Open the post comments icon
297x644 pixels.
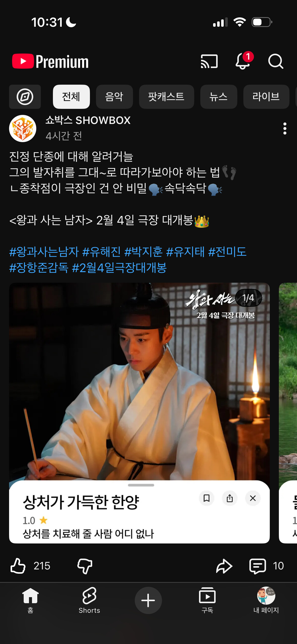[x=257, y=566]
